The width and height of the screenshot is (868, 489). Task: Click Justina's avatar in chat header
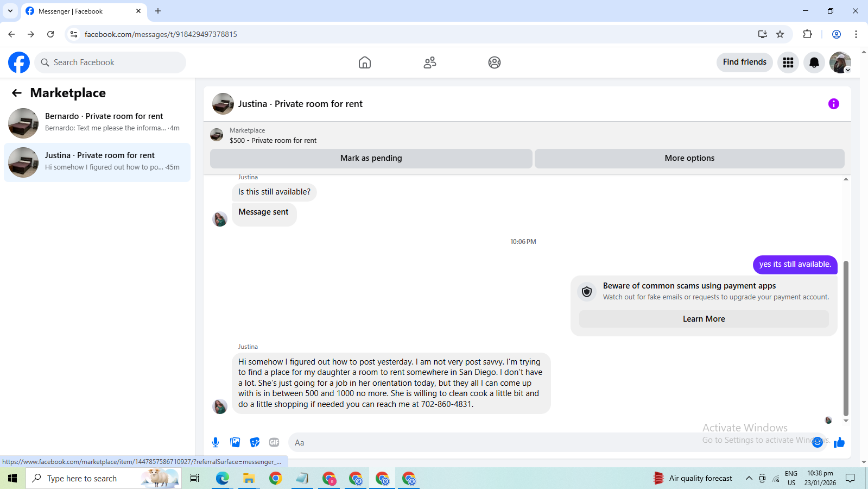point(223,104)
